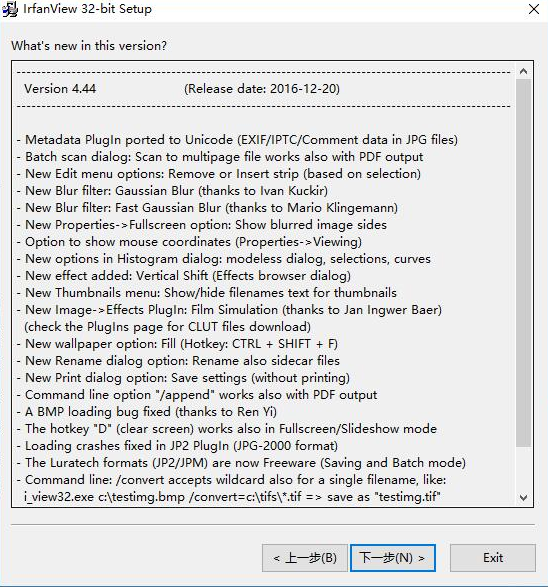Click the release date 2016-12-20 text
Image resolution: width=548 pixels, height=587 pixels.
(x=262, y=89)
